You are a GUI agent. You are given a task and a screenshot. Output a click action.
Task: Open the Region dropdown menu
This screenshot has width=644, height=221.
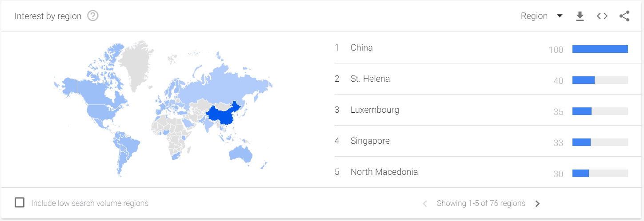(541, 16)
